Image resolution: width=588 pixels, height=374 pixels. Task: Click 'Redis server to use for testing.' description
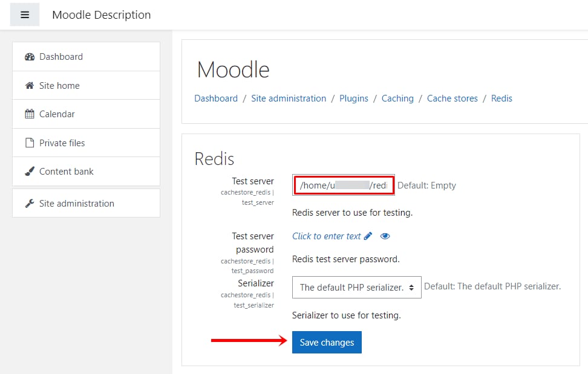pyautogui.click(x=353, y=213)
